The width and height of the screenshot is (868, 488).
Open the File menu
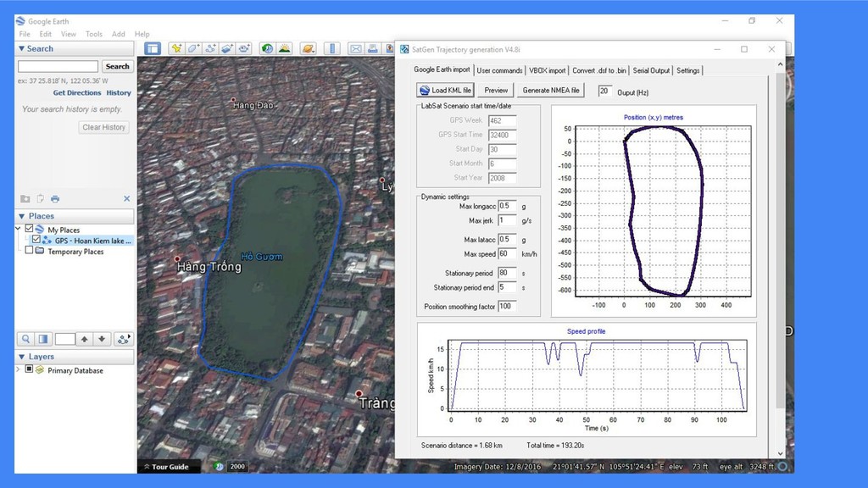tap(25, 34)
